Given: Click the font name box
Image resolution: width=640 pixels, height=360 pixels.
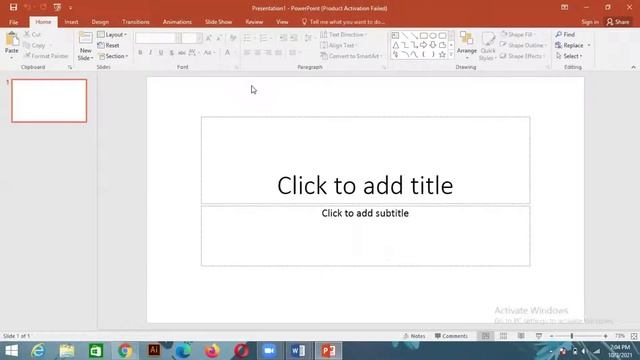Looking at the screenshot, I should [155, 38].
